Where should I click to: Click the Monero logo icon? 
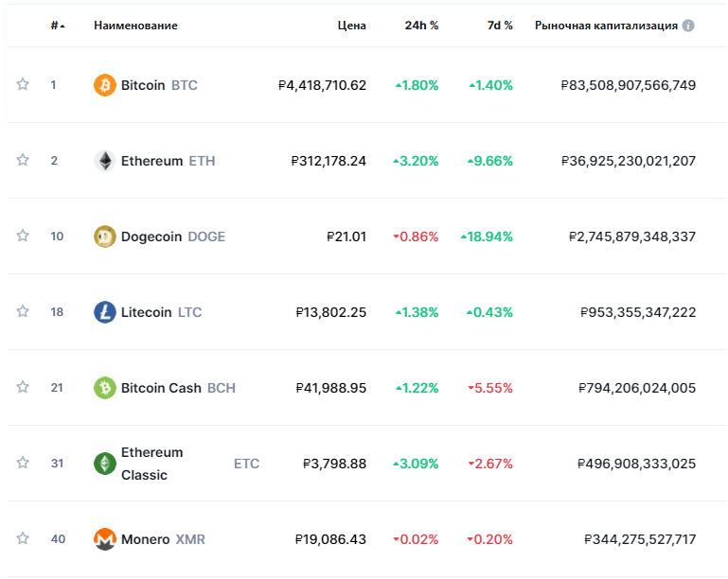105,539
